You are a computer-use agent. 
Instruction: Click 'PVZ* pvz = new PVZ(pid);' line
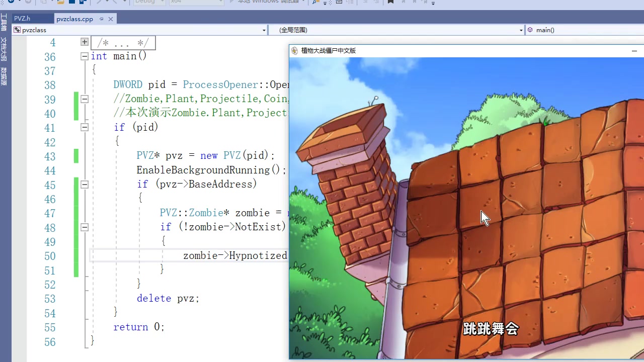(206, 156)
